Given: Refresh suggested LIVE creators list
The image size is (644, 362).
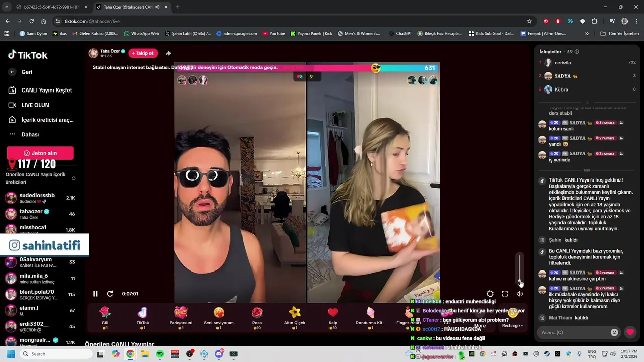Looking at the screenshot, I should click(x=74, y=178).
